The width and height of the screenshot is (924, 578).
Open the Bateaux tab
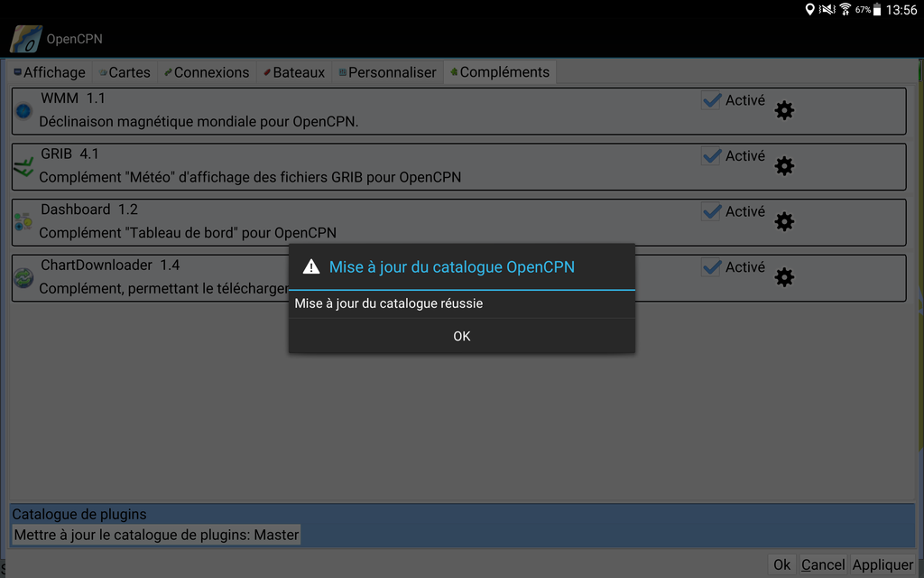click(294, 72)
